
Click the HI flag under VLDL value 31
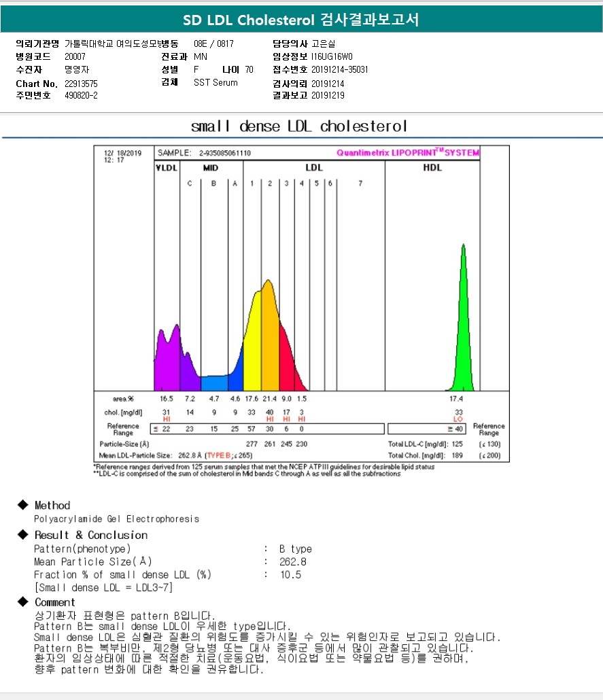coord(166,419)
